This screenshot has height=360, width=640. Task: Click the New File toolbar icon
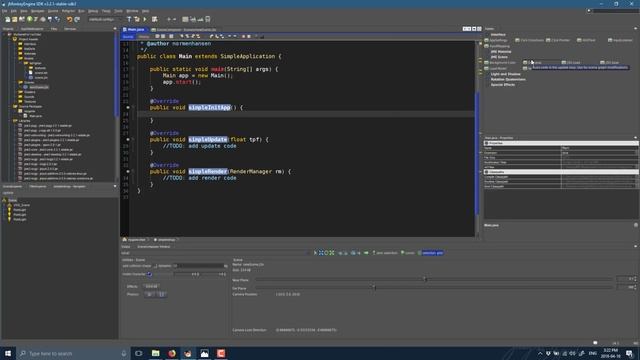click(8, 19)
